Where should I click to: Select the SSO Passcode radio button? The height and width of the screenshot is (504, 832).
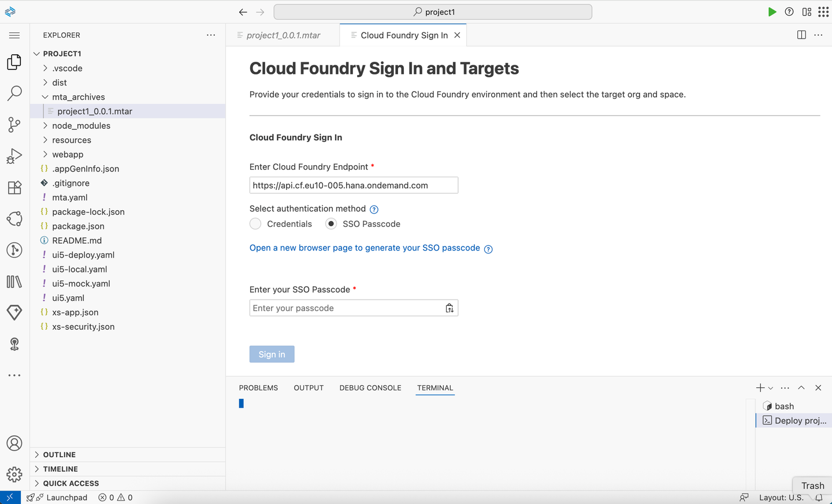331,224
